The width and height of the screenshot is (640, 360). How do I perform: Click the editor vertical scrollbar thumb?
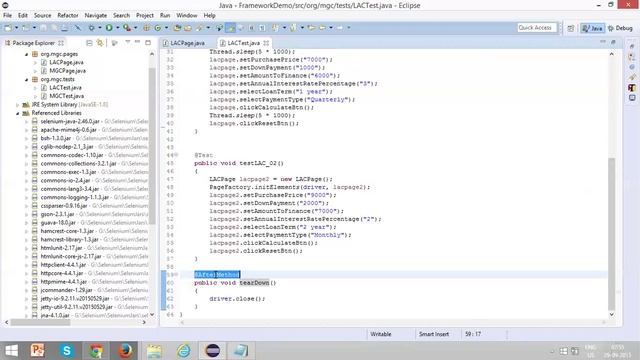click(611, 233)
